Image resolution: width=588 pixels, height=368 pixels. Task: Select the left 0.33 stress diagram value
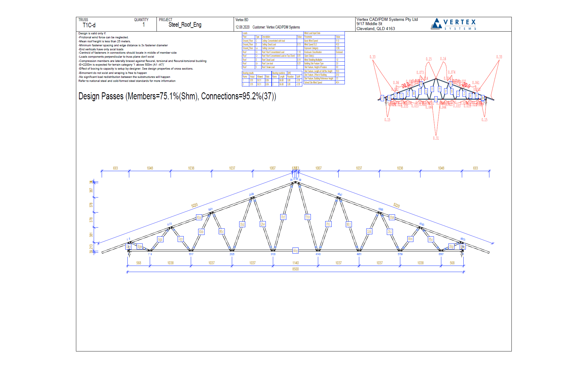372,57
